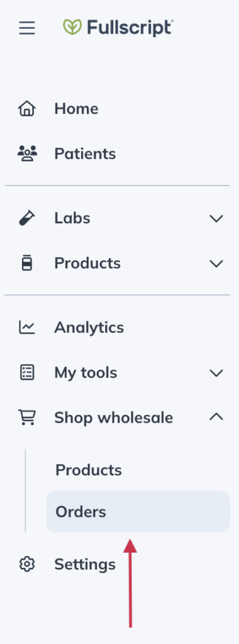Click the My tools checklist icon
The height and width of the screenshot is (644, 239).
point(27,372)
